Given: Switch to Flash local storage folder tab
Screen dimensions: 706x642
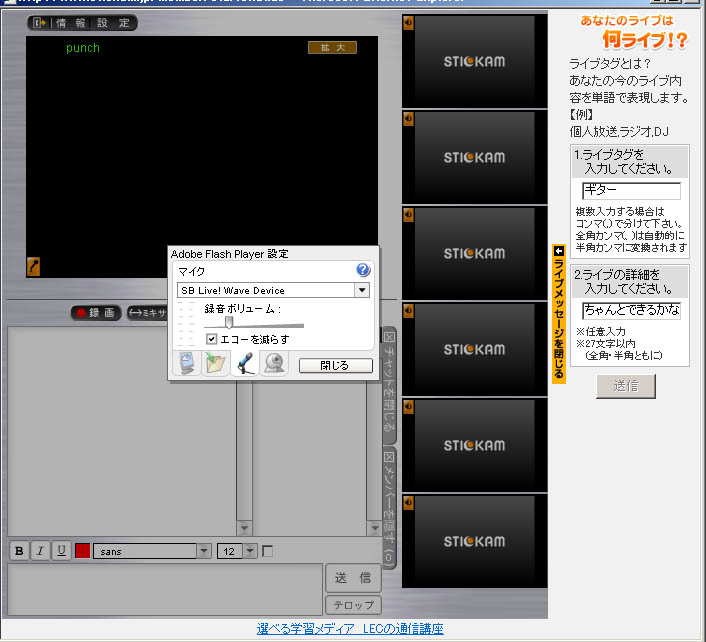Looking at the screenshot, I should point(215,363).
